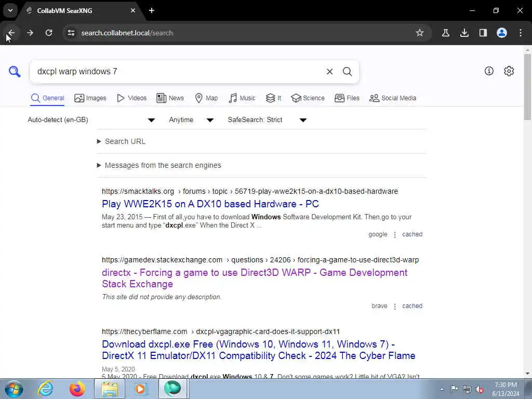Bookmark this page with the star icon
Screen dimensions: 532x399
pyautogui.click(x=420, y=33)
